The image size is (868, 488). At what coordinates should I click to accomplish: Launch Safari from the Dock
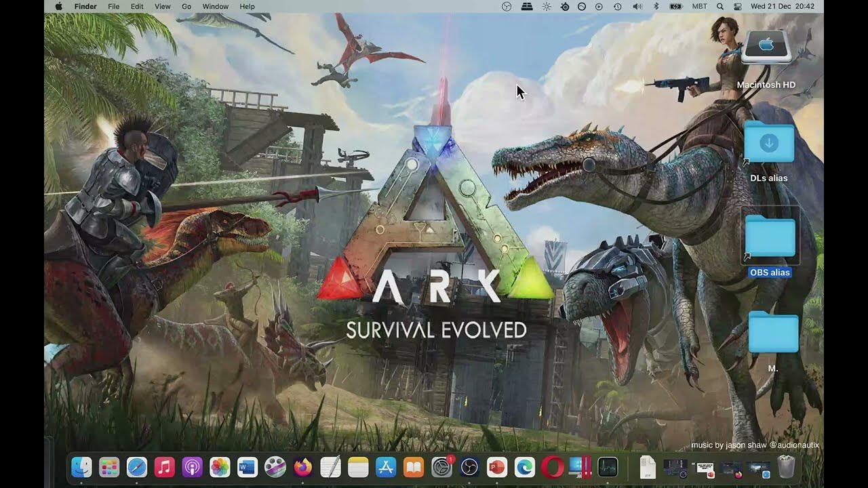[137, 467]
